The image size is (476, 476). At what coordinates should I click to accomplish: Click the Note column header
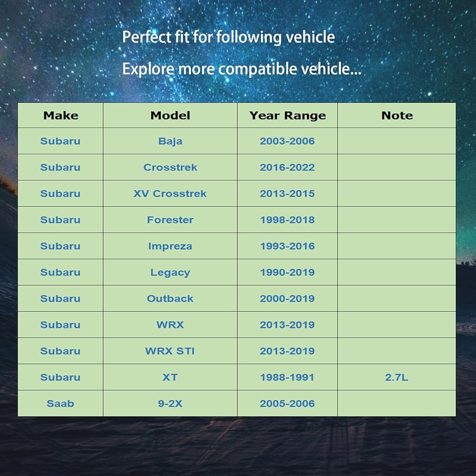pos(397,115)
